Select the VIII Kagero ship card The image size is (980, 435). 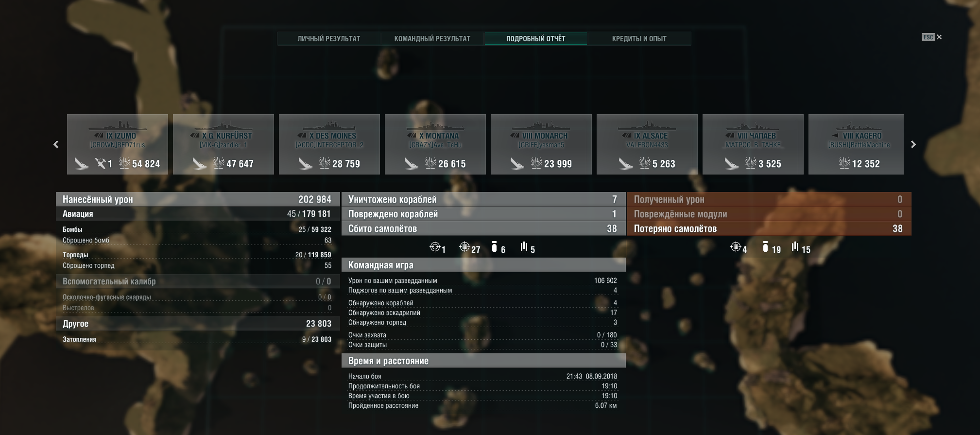pos(856,144)
